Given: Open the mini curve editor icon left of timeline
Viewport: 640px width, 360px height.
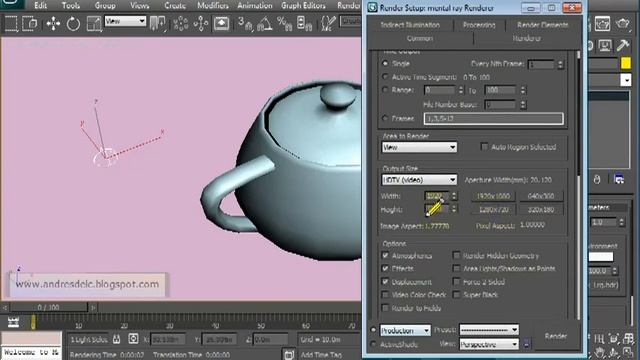Looking at the screenshot, I should tap(13, 322).
